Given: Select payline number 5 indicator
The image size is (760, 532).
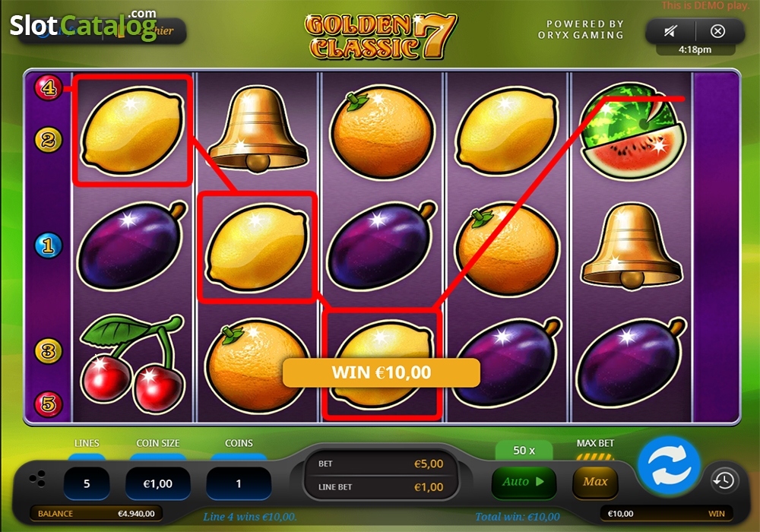Looking at the screenshot, I should [48, 404].
